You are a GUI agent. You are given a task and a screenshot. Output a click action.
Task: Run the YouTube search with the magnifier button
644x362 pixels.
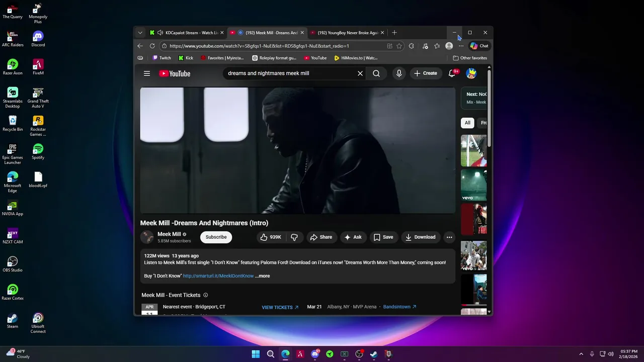(x=376, y=73)
